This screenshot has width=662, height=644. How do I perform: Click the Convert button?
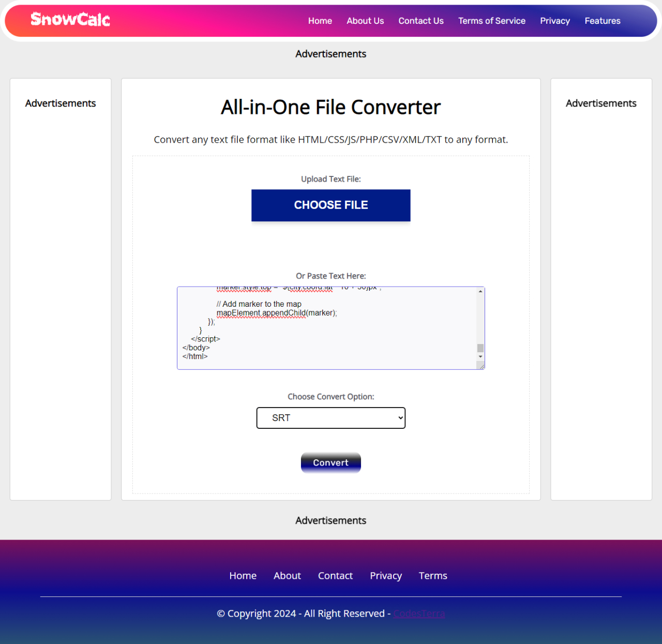pyautogui.click(x=330, y=462)
